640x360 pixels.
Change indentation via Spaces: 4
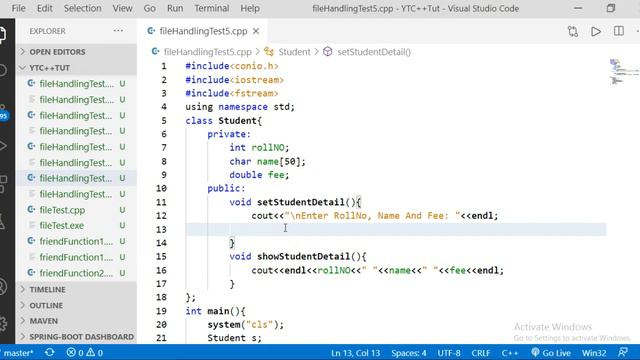(409, 353)
